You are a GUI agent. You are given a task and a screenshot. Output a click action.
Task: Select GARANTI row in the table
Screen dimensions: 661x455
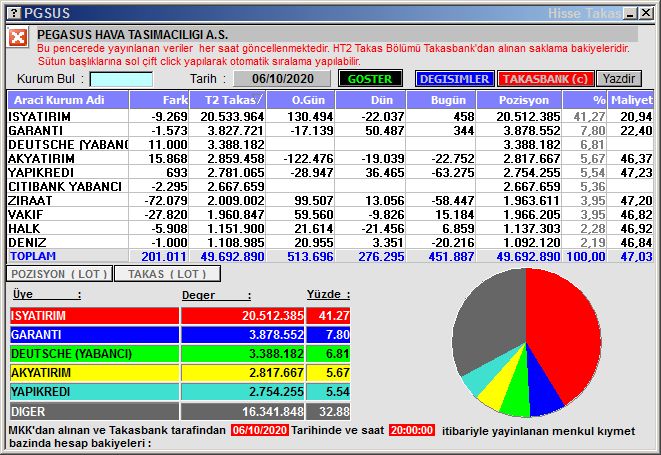(x=330, y=130)
